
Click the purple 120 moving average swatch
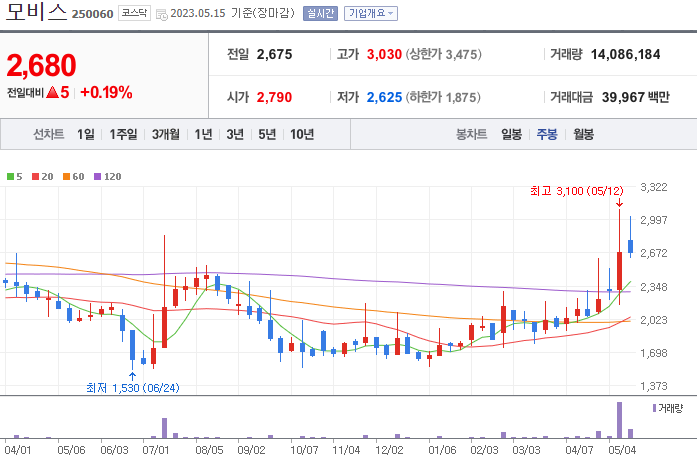(98, 177)
